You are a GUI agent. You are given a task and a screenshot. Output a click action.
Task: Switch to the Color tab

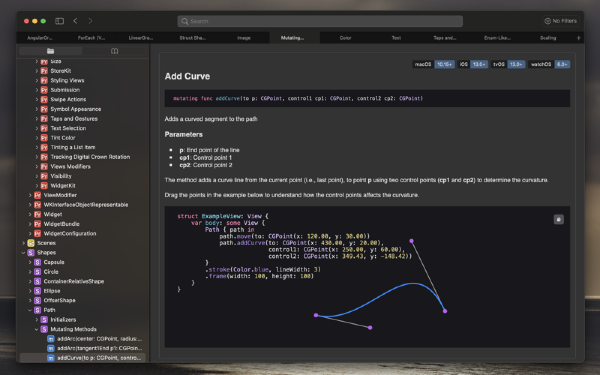(x=345, y=38)
